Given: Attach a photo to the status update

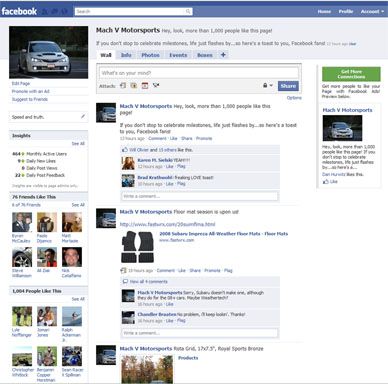Looking at the screenshot, I should (134, 86).
